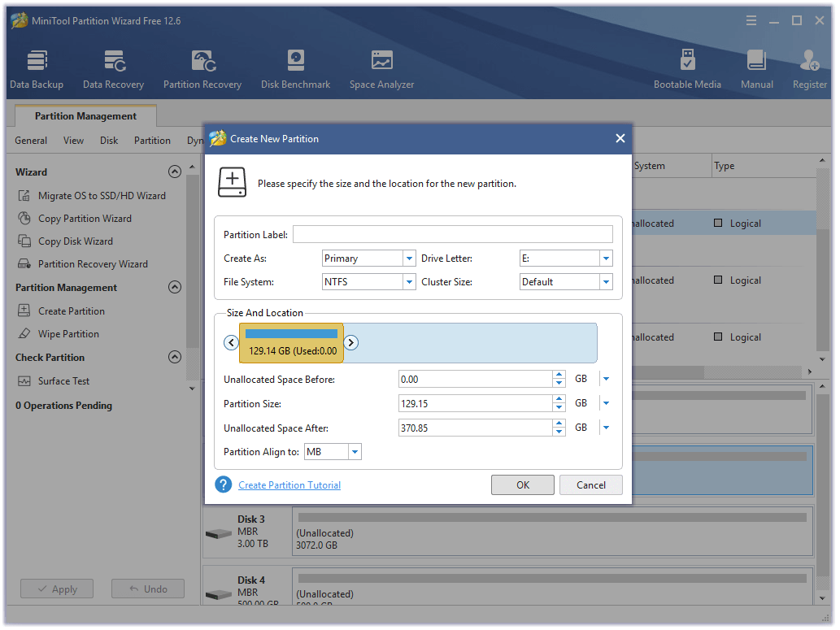This screenshot has height=630, width=840.
Task: Launch Data Recovery
Action: click(113, 68)
